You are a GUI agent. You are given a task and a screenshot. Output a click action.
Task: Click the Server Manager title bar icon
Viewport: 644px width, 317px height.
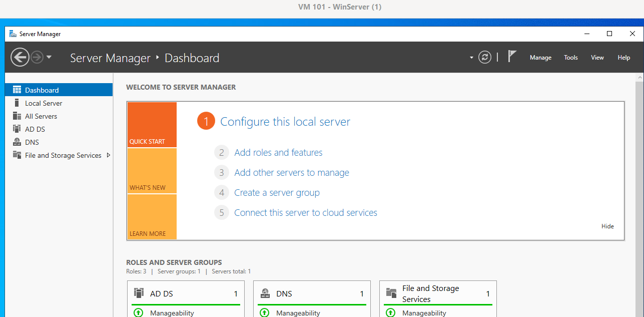13,34
